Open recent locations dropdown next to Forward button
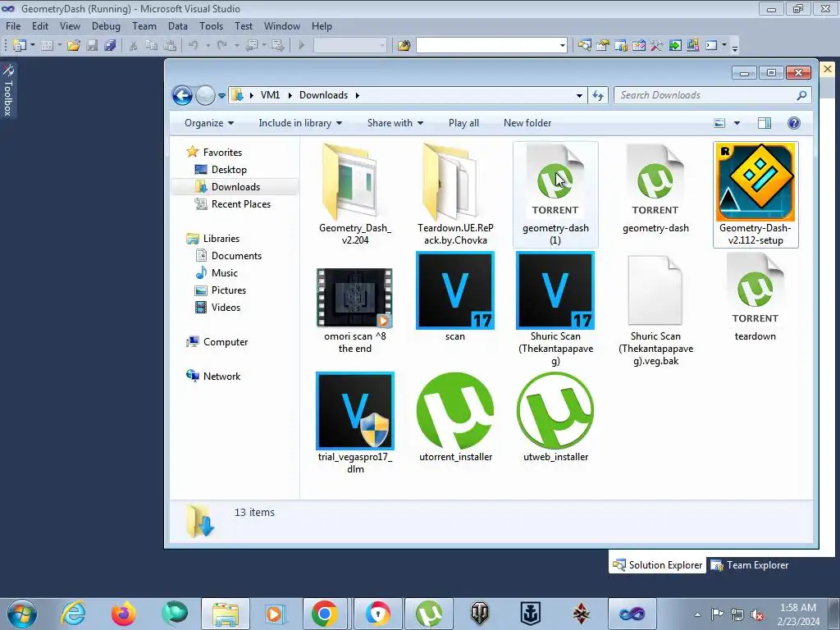840x630 pixels. tap(221, 96)
